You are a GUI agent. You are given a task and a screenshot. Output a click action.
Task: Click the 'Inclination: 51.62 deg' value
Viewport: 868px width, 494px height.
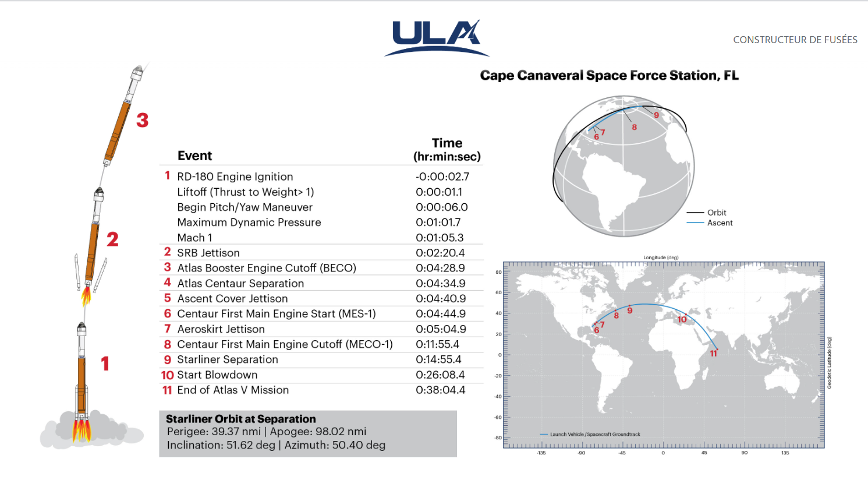click(221, 445)
